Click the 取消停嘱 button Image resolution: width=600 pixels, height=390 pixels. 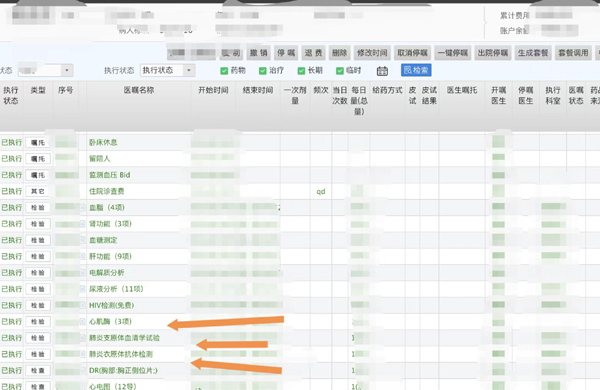[x=412, y=53]
